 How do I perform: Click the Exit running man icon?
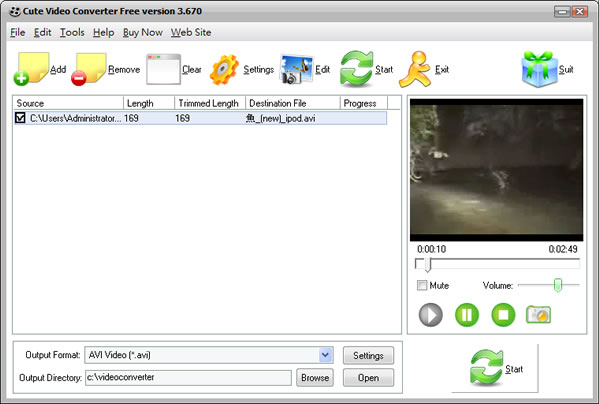pos(415,69)
